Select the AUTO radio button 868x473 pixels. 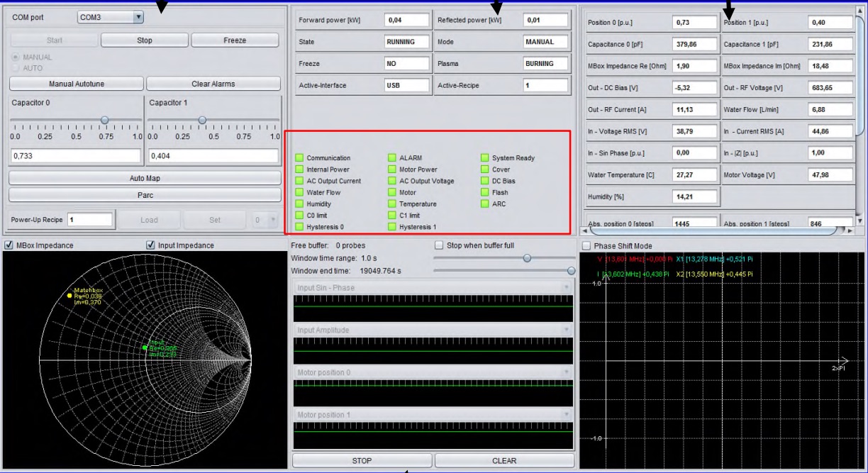pos(16,68)
